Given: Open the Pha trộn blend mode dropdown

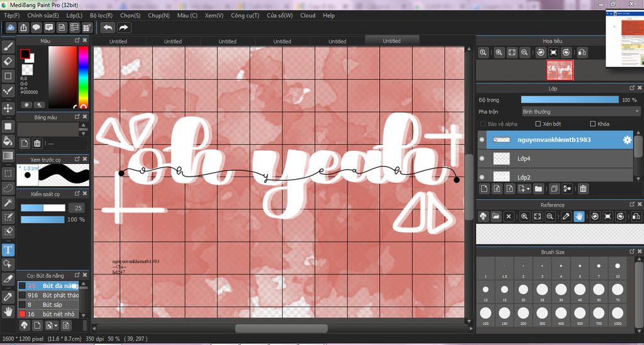Looking at the screenshot, I should point(580,112).
